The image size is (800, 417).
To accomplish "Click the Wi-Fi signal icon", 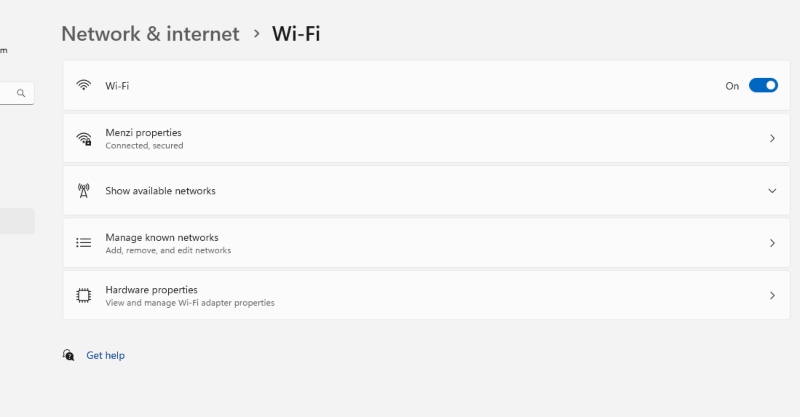I will click(84, 86).
